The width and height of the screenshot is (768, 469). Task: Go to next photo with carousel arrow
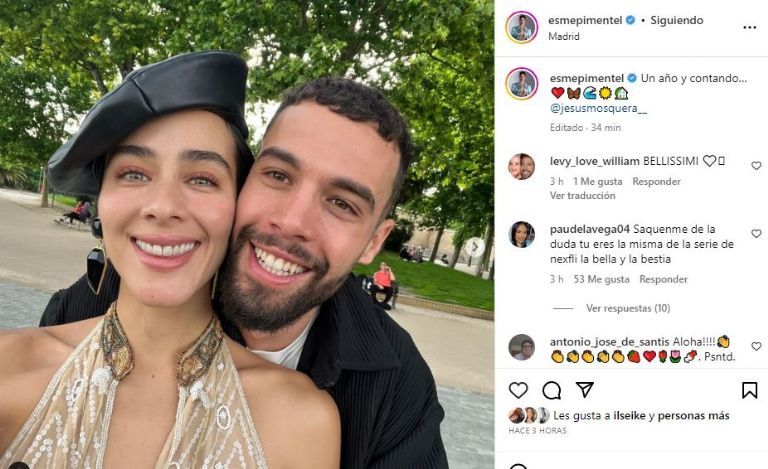(x=474, y=247)
